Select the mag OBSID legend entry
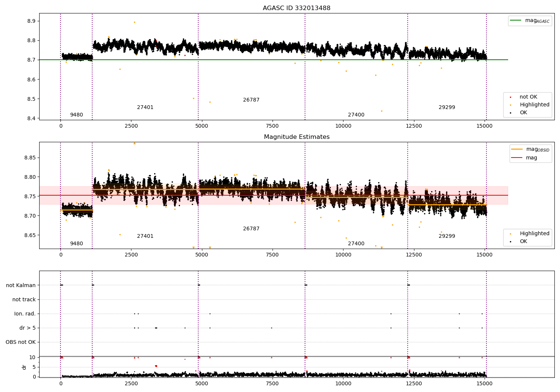The image size is (560, 392). [531, 149]
